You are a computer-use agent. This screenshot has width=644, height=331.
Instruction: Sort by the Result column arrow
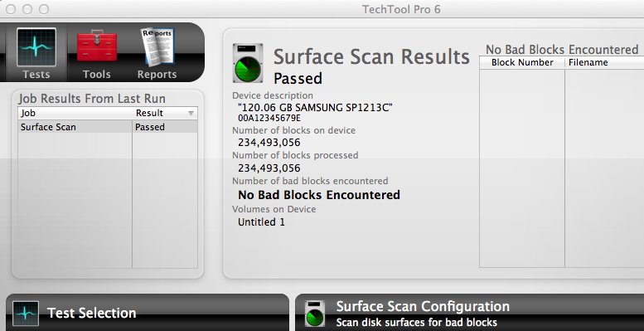point(191,113)
